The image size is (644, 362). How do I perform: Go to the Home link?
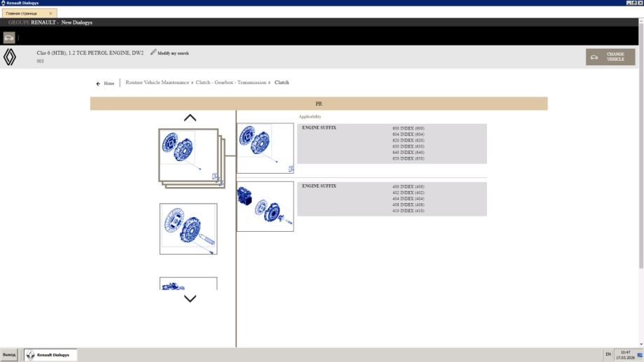(109, 83)
